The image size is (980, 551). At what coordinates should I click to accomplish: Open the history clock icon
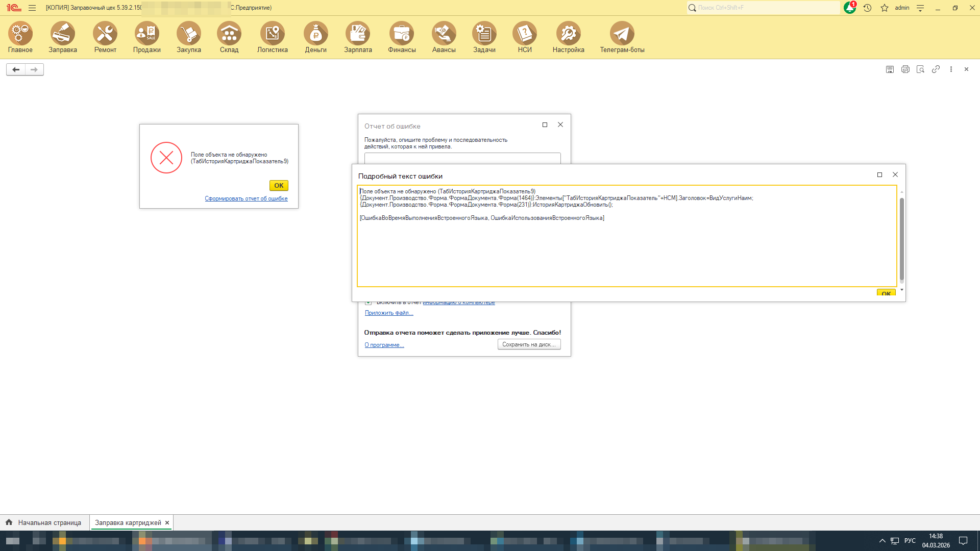pyautogui.click(x=867, y=8)
